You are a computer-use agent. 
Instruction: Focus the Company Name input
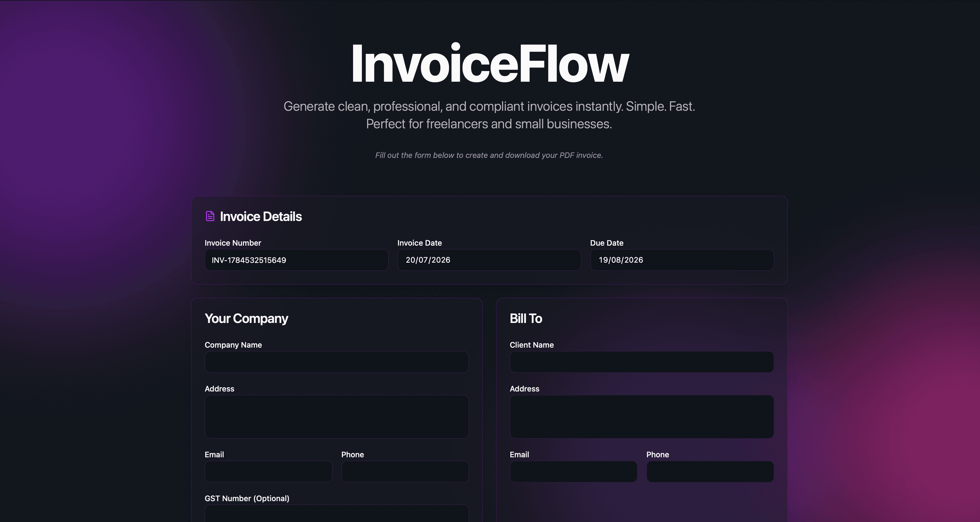tap(337, 362)
